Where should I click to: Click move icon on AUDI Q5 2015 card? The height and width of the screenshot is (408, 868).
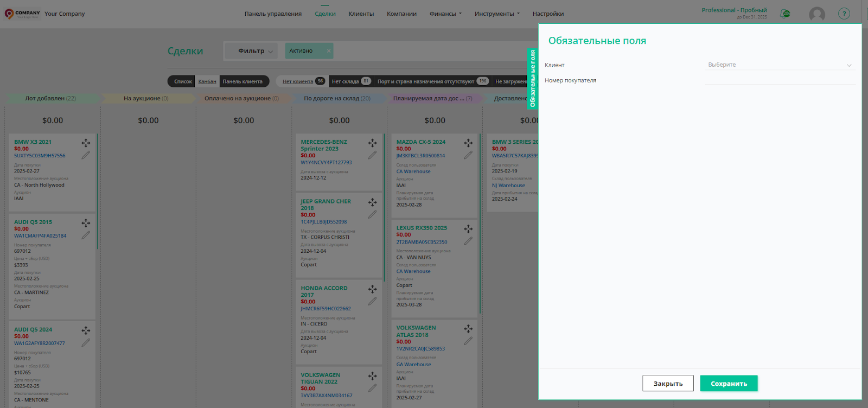(86, 223)
